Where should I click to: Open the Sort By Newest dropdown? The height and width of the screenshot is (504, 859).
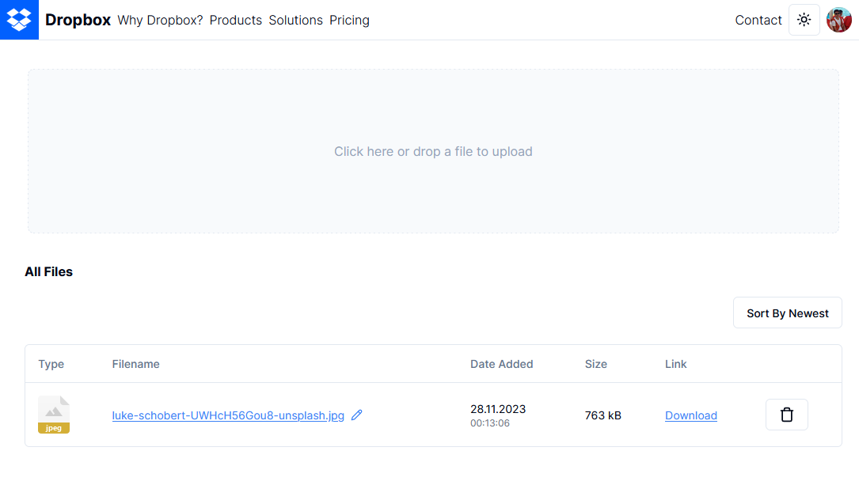[787, 313]
